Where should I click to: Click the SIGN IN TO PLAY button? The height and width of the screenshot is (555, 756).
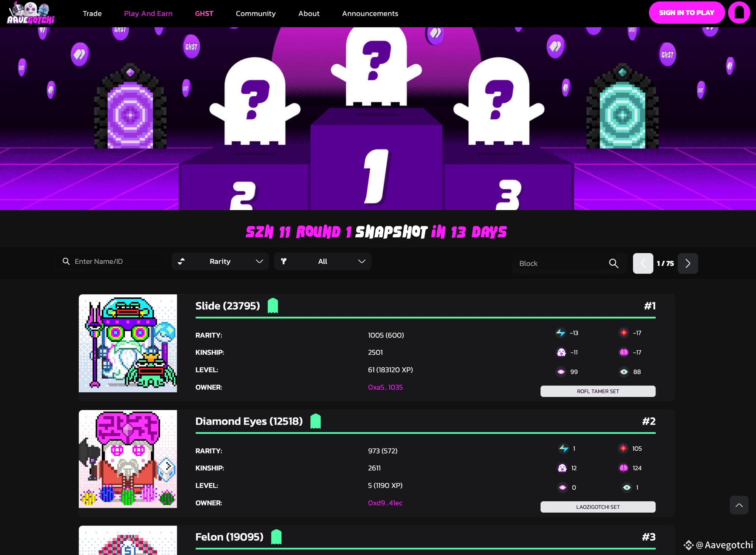[x=687, y=12]
